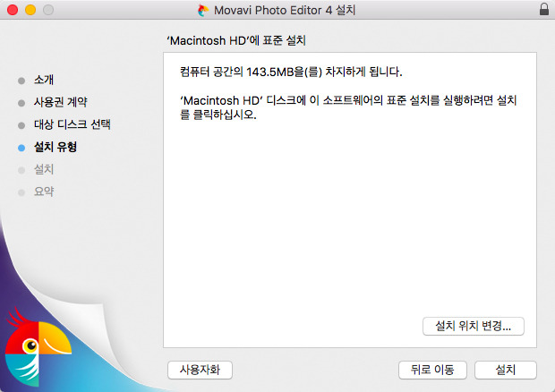Click the window title 'Movavi Photo Editor 4 설치'

point(285,10)
